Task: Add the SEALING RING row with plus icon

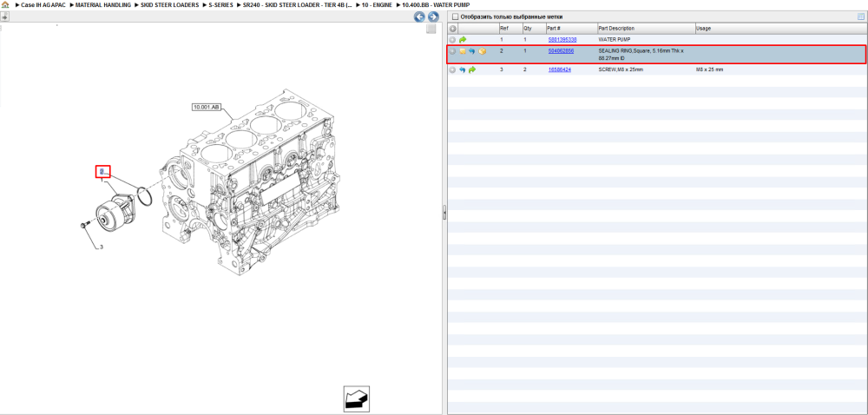Action: click(453, 51)
